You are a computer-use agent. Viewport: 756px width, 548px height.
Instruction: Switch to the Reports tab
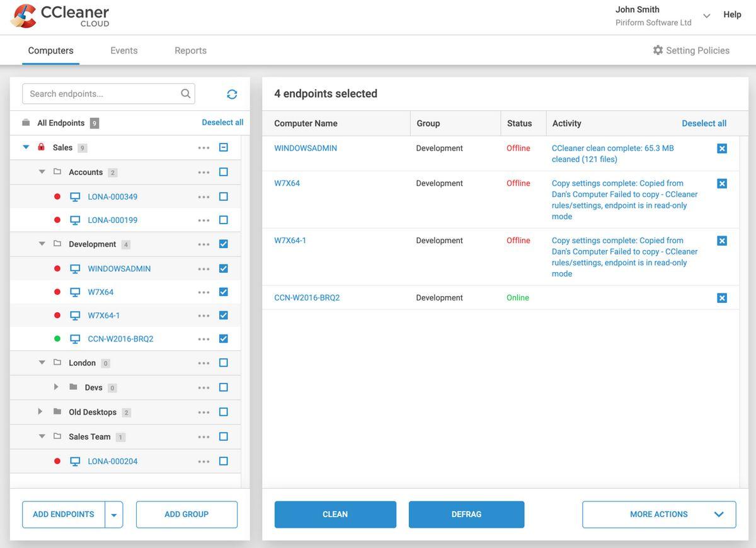pos(190,50)
